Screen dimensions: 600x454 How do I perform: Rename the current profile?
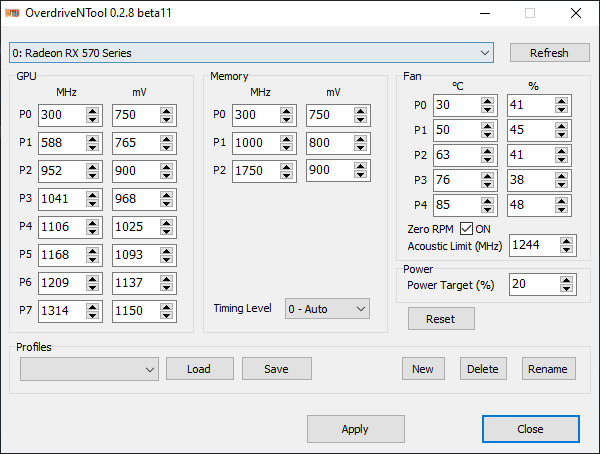[x=548, y=369]
